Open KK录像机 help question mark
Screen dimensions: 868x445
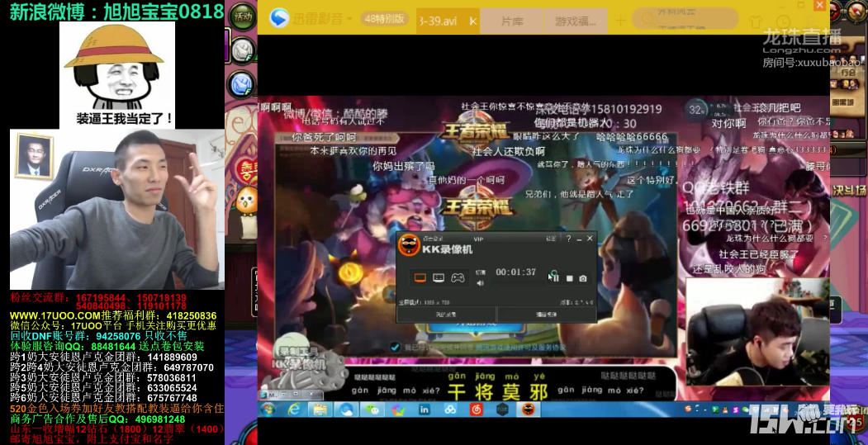(x=568, y=239)
